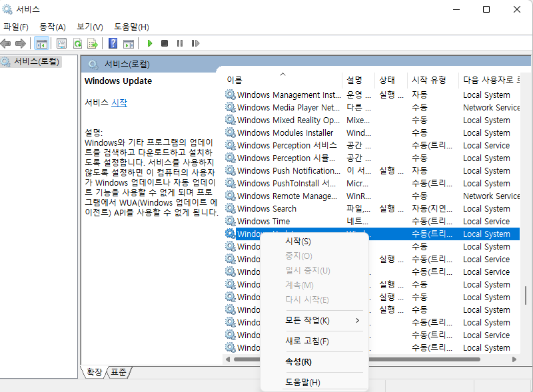Viewport: 533px width, 392px height.
Task: Select Windows Modules Installer service name
Action: point(285,132)
